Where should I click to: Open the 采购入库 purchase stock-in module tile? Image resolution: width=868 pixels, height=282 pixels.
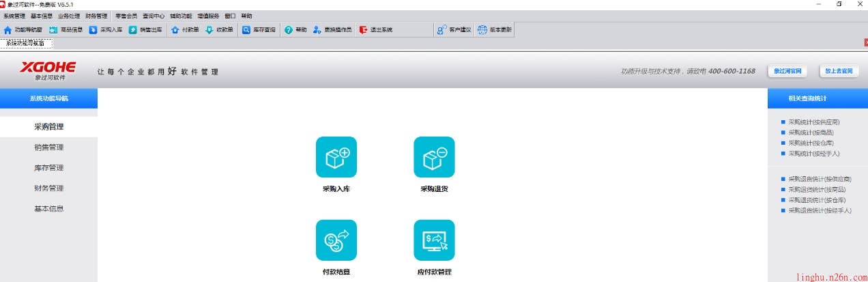(x=336, y=157)
